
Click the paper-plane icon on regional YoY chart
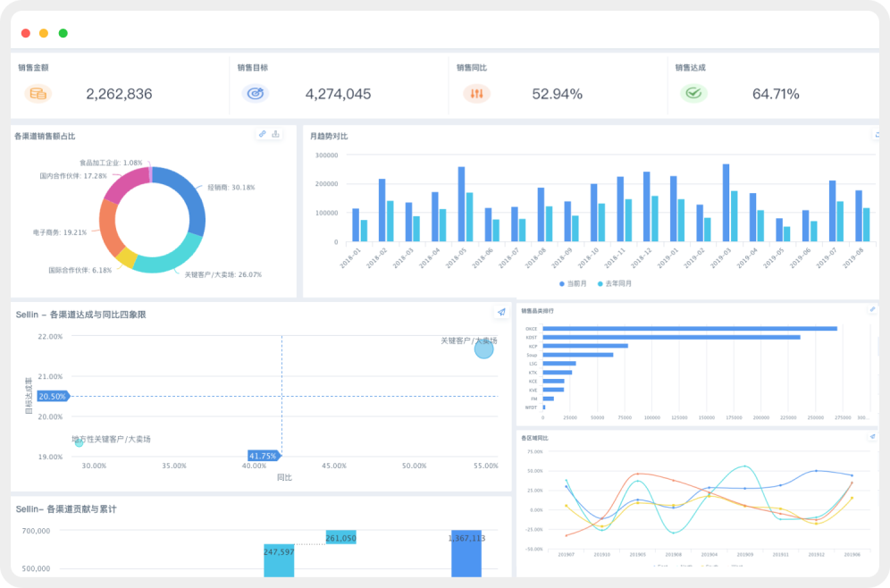(872, 437)
